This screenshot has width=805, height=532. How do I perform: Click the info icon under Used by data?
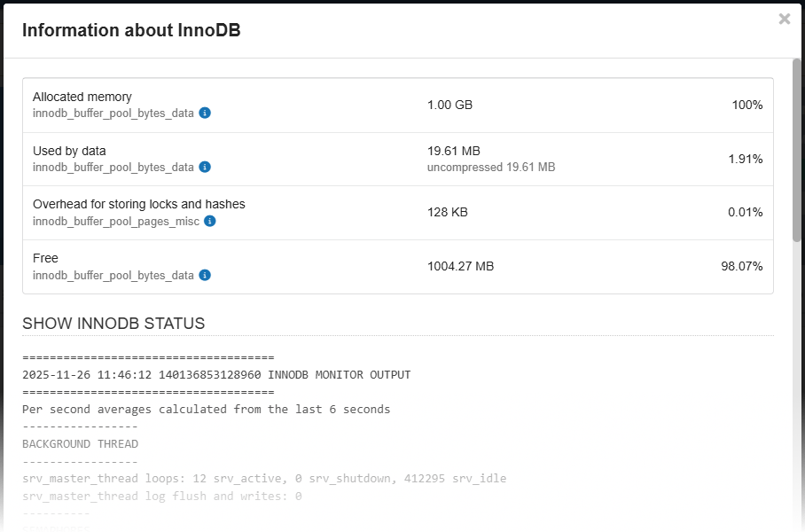[x=205, y=167]
